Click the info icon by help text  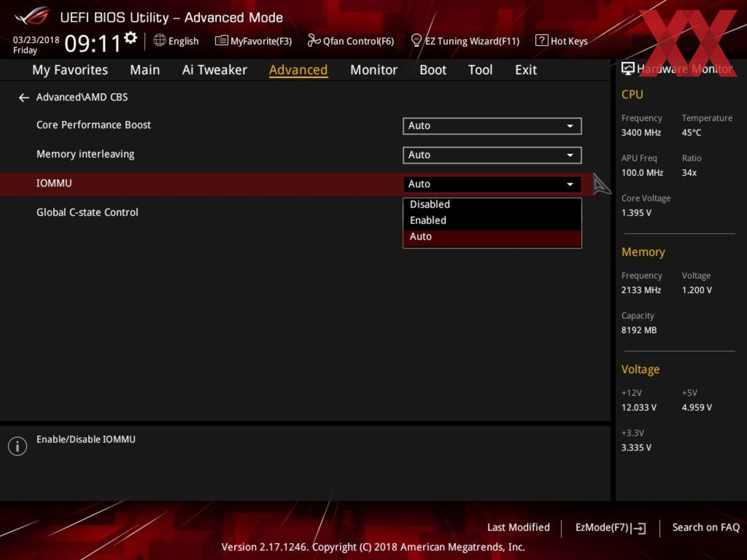(x=18, y=446)
